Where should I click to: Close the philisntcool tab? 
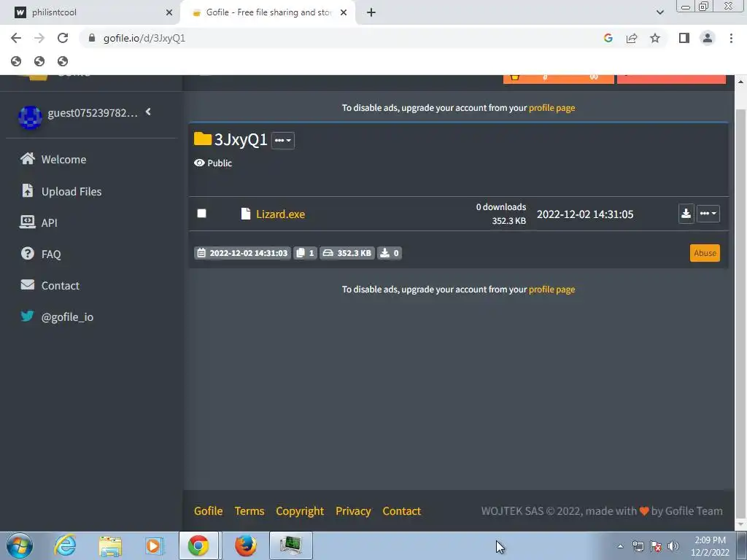point(169,12)
